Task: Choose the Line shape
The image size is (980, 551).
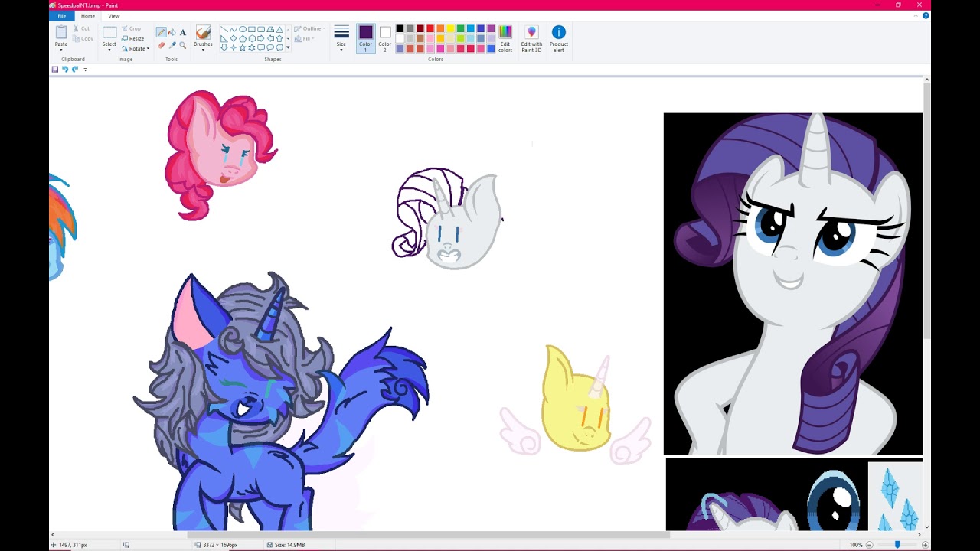Action: [x=224, y=29]
